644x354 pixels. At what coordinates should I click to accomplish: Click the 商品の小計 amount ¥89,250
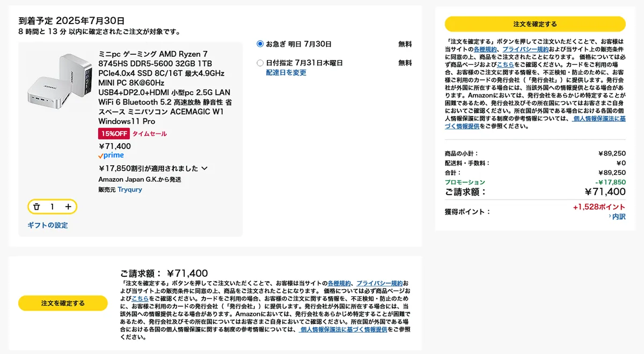tap(612, 153)
